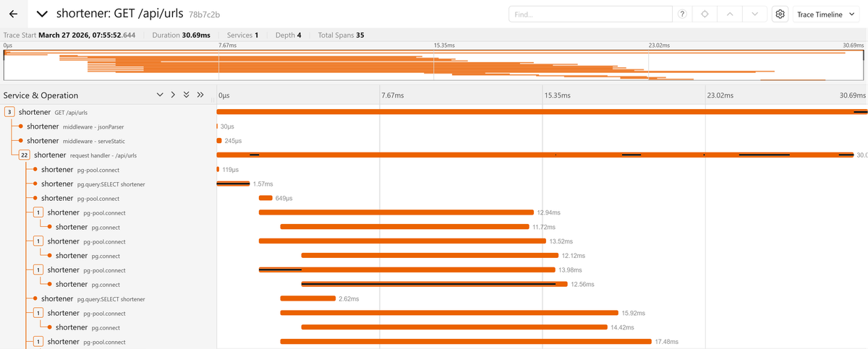The image size is (868, 349).
Task: Collapse the child badge on the 12.94ms pg-pool.connect row
Action: [x=38, y=212]
